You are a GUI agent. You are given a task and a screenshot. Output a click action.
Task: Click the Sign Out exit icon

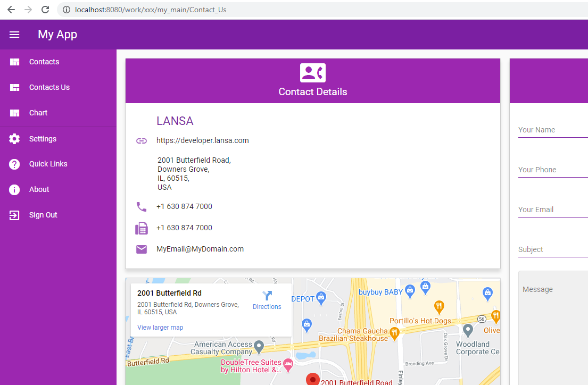14,215
